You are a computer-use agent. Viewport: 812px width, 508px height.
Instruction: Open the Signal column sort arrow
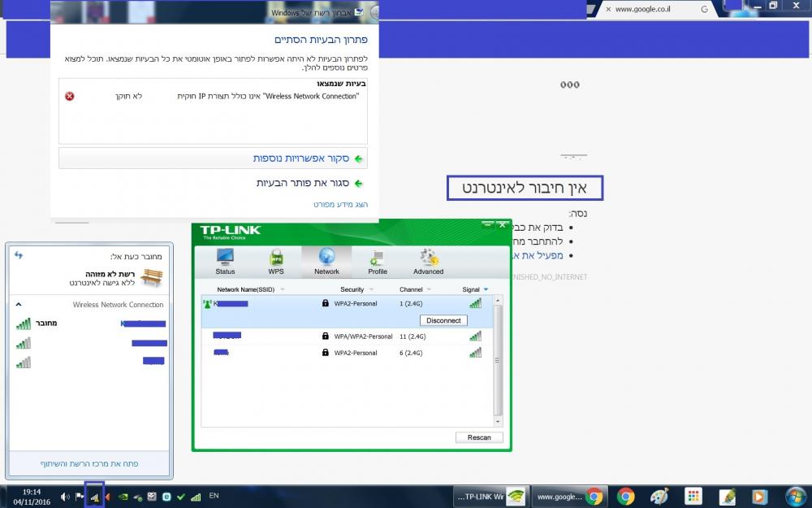click(486, 289)
